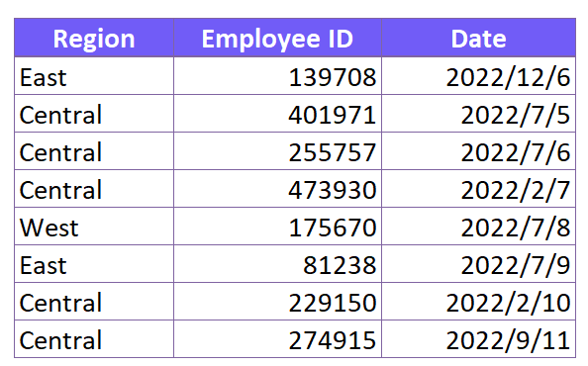Select the Date header cell
Image resolution: width=588 pixels, height=366 pixels.
click(x=478, y=38)
